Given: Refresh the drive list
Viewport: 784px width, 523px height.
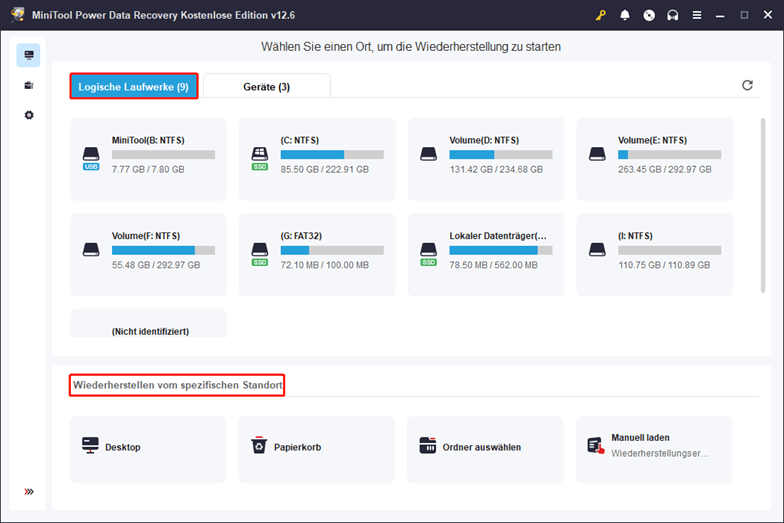Looking at the screenshot, I should tap(747, 86).
